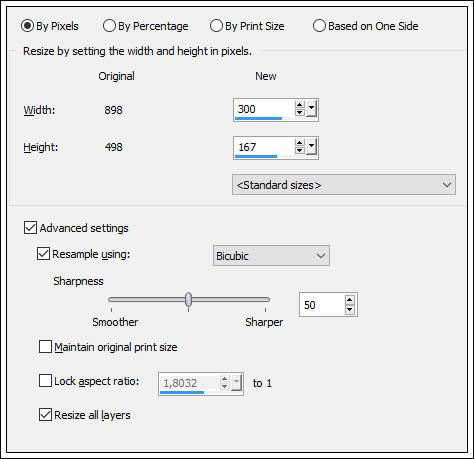Increase the Sharpness value with the up arrow

[349, 300]
